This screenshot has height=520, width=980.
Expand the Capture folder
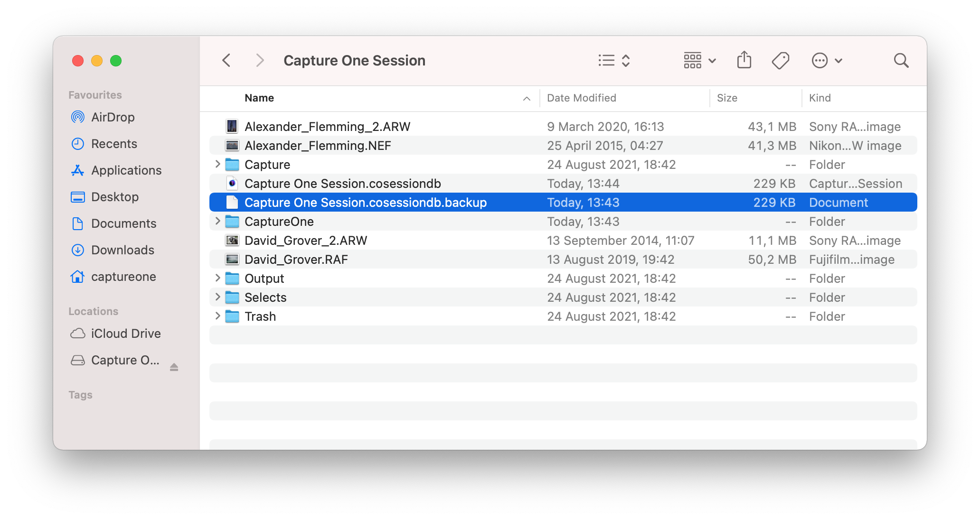[x=217, y=164]
